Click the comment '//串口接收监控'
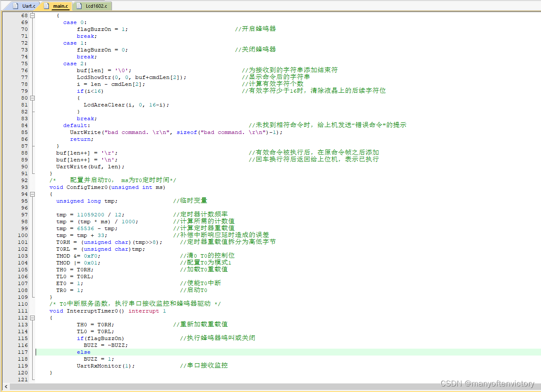The image size is (541, 392). pos(204,366)
